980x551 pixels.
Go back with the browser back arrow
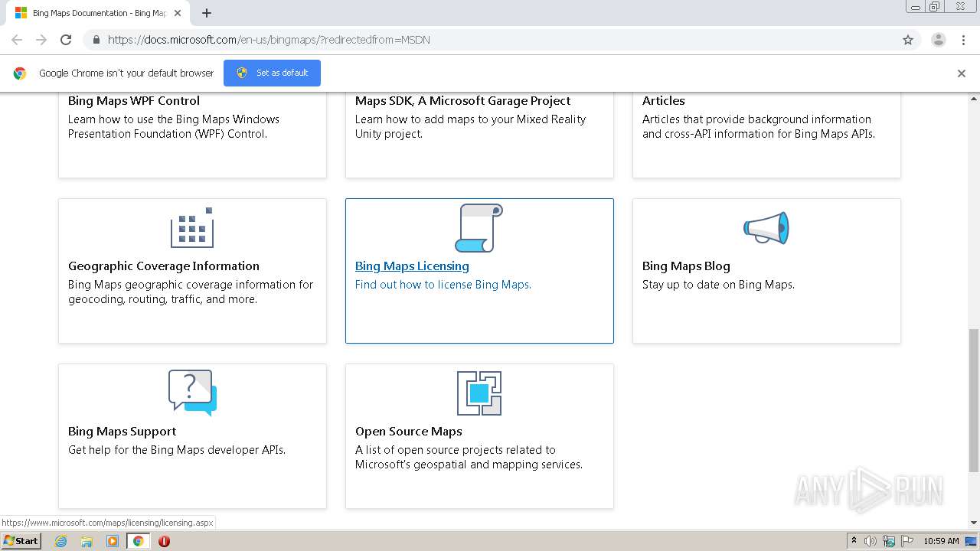tap(17, 40)
